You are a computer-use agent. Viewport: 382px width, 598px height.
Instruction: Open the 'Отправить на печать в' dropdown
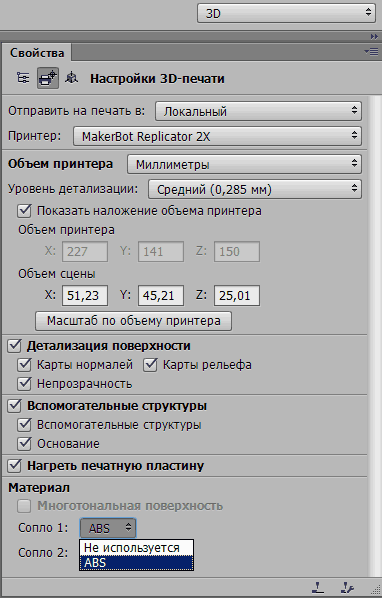click(x=258, y=111)
